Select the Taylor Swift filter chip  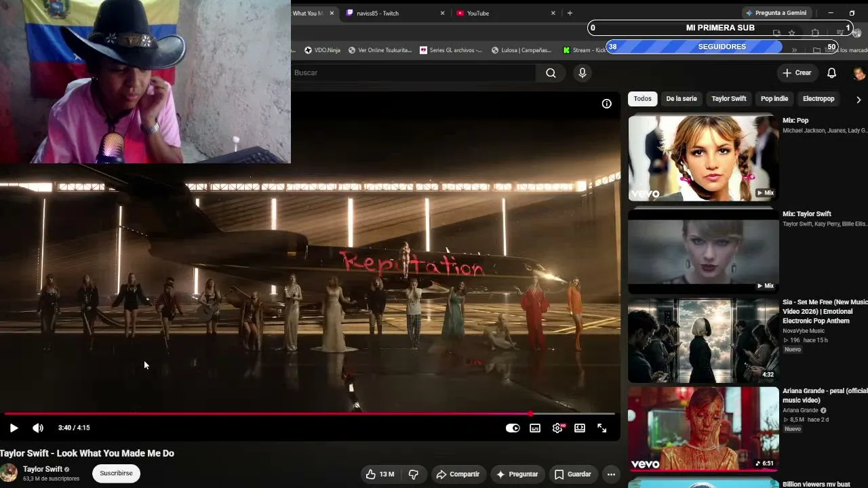click(x=729, y=99)
